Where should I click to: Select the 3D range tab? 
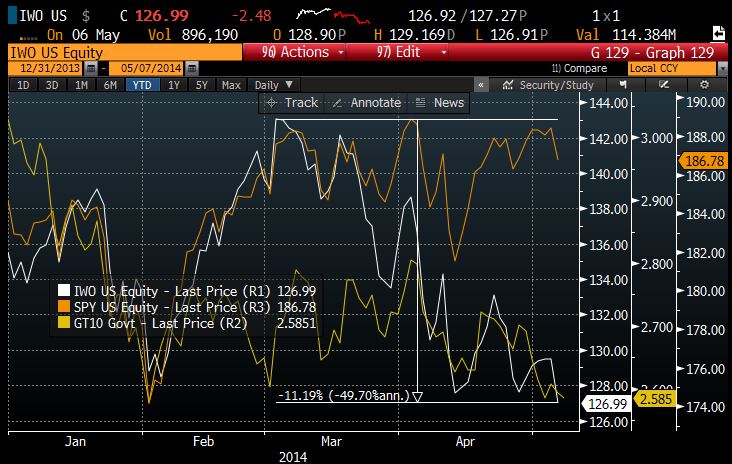(x=52, y=85)
